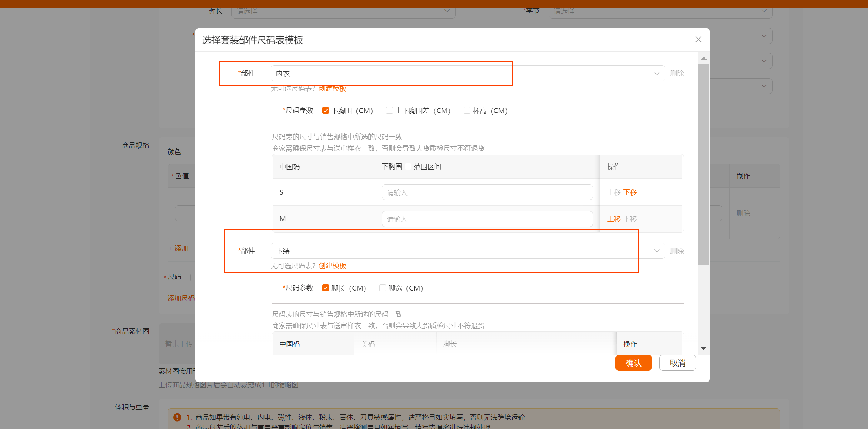Viewport: 868px width, 429px height.
Task: Click 下移 for size S row
Action: (630, 192)
